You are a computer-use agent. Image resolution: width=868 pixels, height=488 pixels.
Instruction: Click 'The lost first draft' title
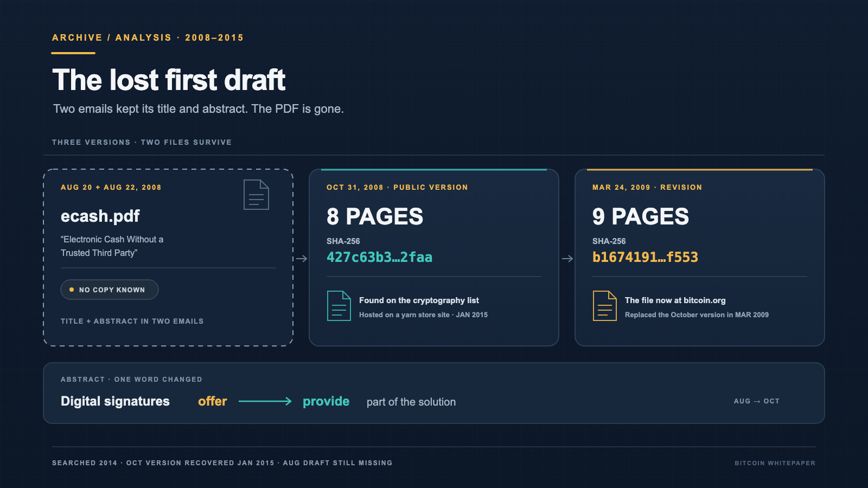169,80
